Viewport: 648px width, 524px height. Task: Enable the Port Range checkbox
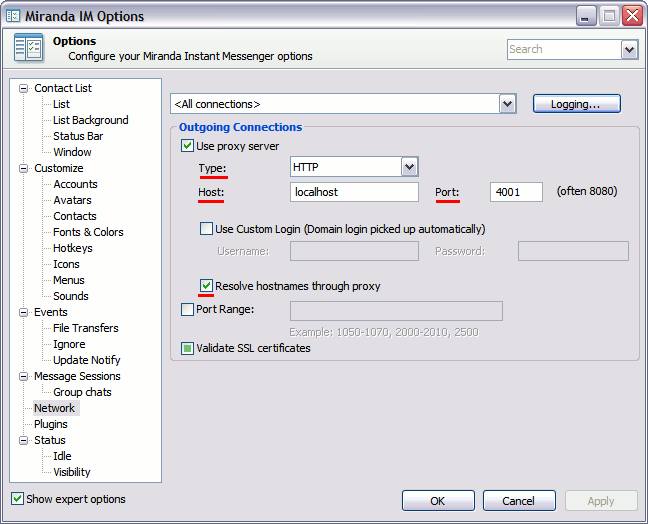(x=187, y=309)
